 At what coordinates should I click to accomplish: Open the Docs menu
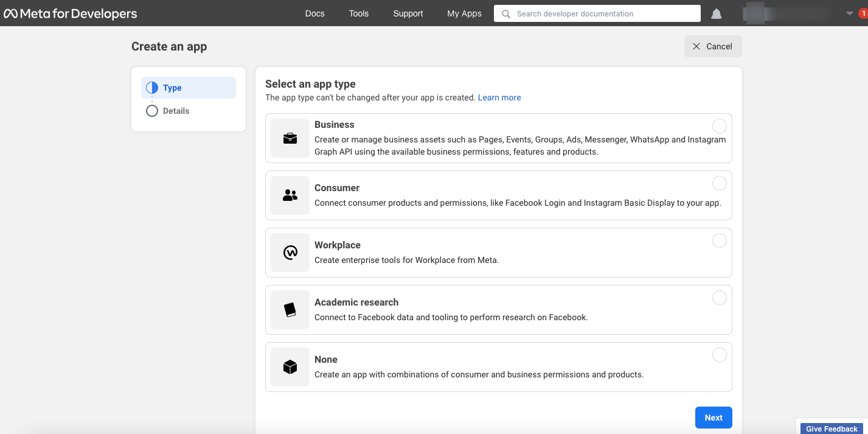click(x=315, y=13)
